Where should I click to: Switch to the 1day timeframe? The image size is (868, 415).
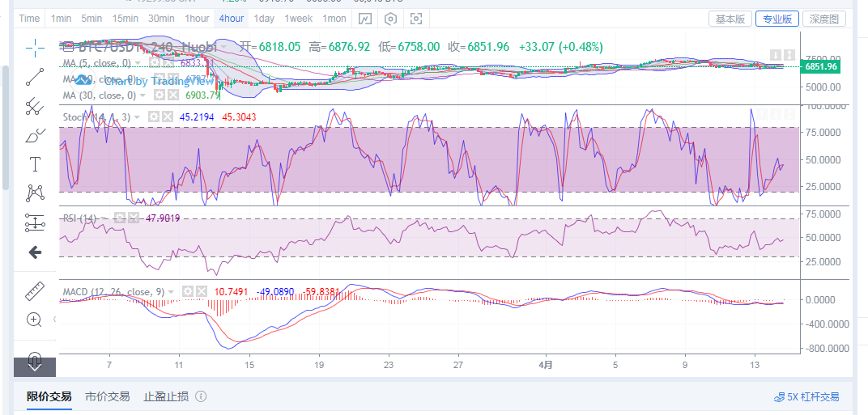(263, 19)
